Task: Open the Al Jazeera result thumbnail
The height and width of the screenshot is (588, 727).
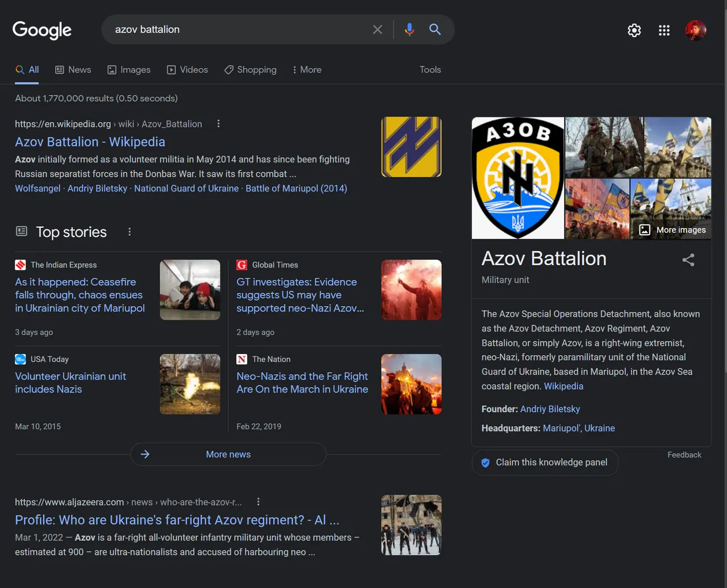Action: pyautogui.click(x=411, y=525)
